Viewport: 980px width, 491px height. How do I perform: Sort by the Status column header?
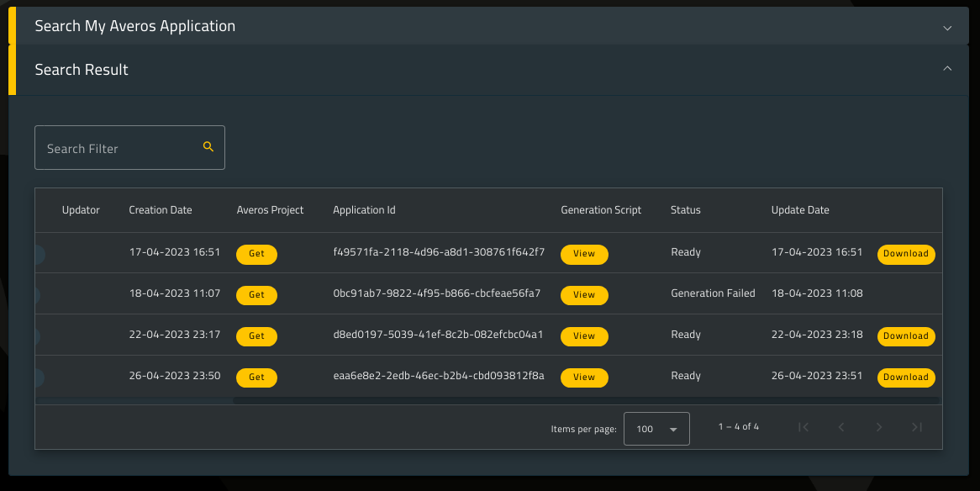coord(686,210)
